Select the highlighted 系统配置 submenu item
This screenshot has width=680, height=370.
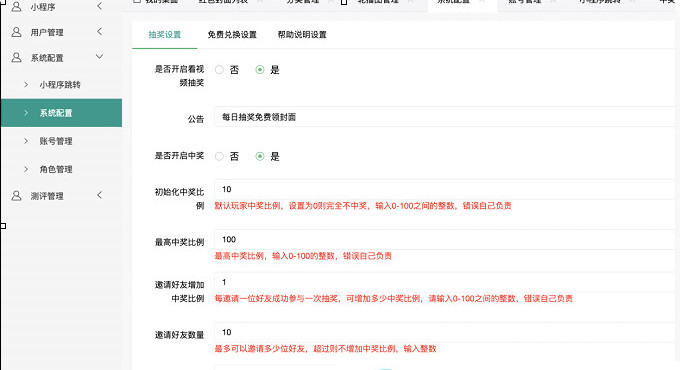click(62, 113)
